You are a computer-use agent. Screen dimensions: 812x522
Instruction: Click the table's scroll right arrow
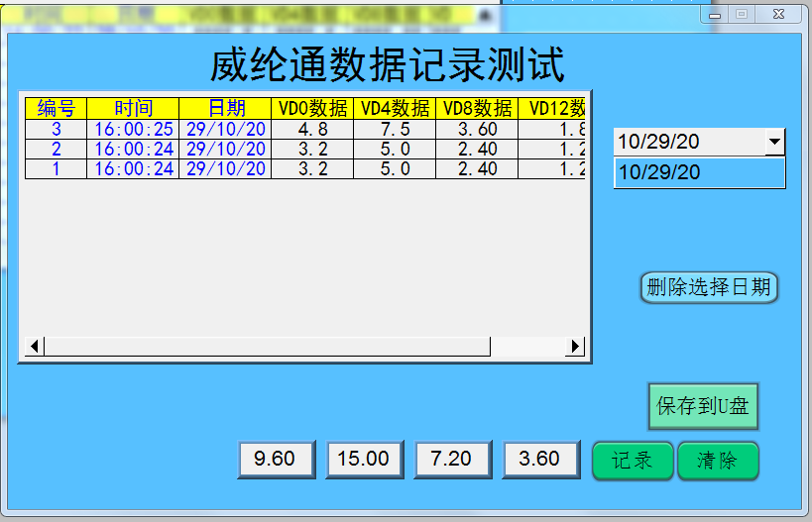point(575,346)
